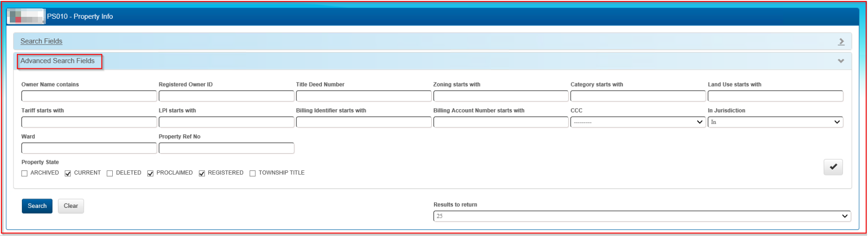Screen dimensions: 868x236
Task: Open the In Jurisdiction dropdown
Action: [x=775, y=122]
